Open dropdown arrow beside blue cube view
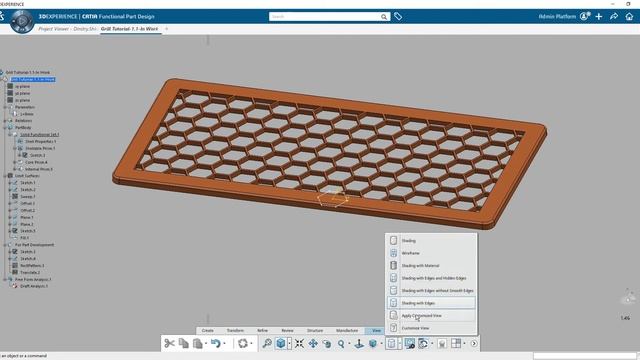This screenshot has width=640, height=360. click(289, 344)
